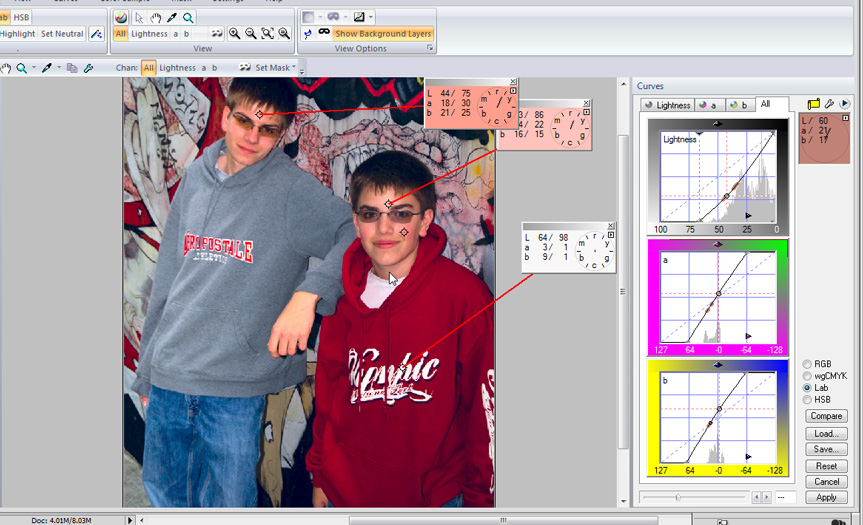Open the dropdown beside the curve graph icon
The height and width of the screenshot is (525, 863).
370,17
